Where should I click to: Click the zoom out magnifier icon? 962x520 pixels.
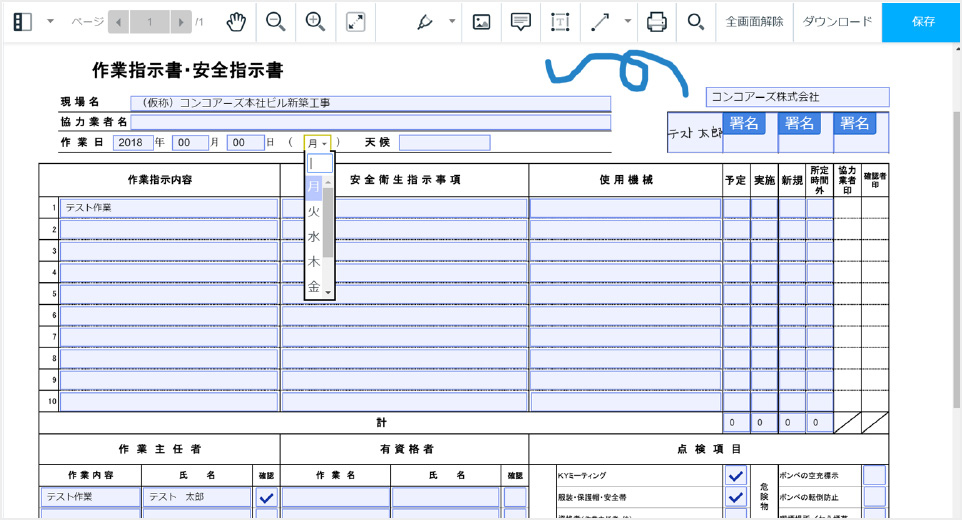click(x=275, y=21)
